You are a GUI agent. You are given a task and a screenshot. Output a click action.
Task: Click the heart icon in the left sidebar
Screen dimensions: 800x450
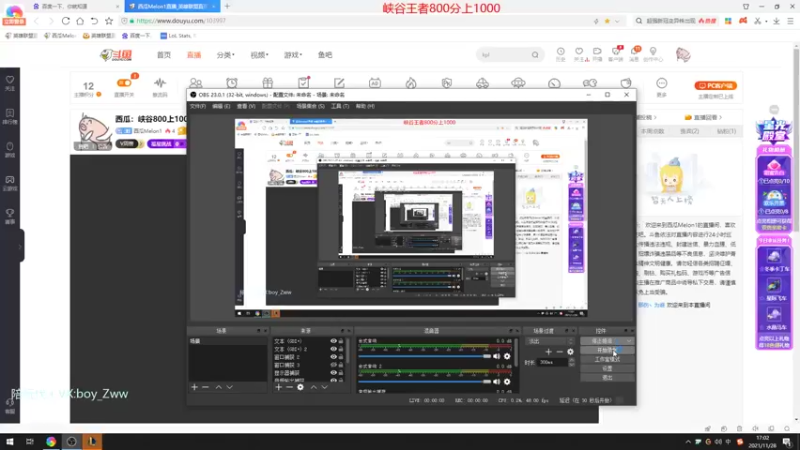[x=10, y=80]
